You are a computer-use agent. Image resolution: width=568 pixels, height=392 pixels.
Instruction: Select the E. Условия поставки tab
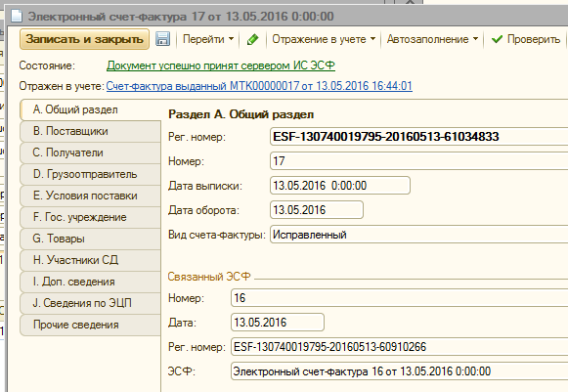point(91,196)
